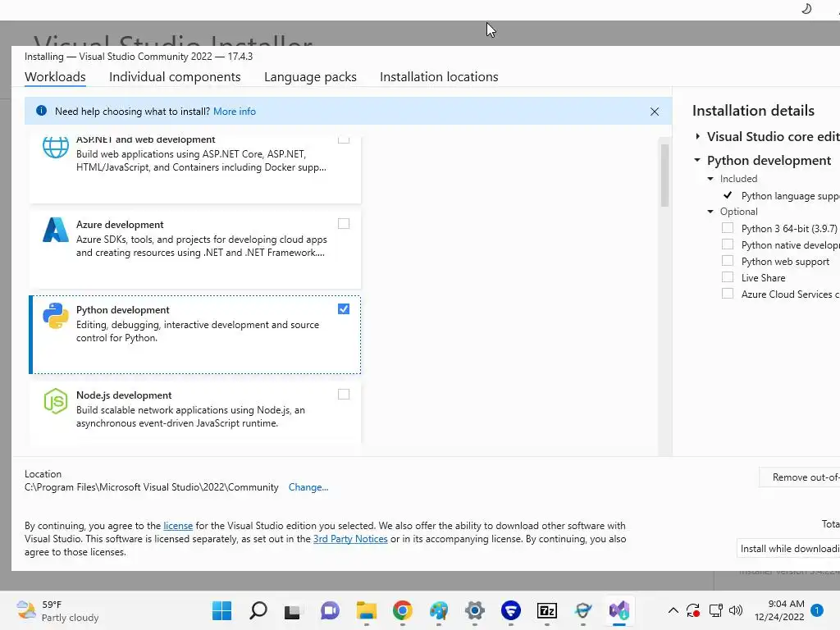The height and width of the screenshot is (630, 840).
Task: Open the shield utility icon left of Visual Studio Installer
Action: pyautogui.click(x=583, y=610)
